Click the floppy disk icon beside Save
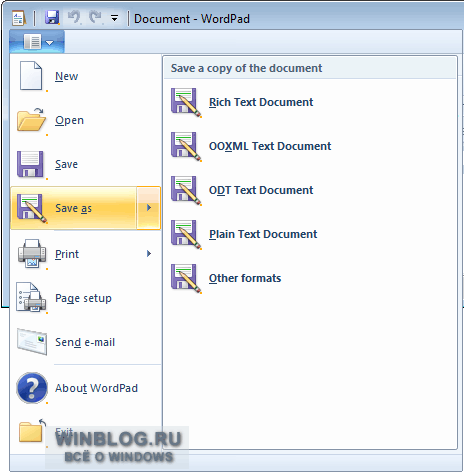Image resolution: width=464 pixels, height=473 pixels. (30, 164)
